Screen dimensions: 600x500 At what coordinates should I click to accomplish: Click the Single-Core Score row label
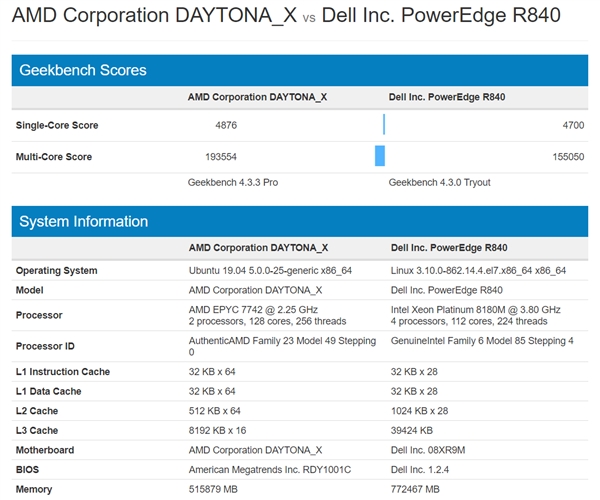pyautogui.click(x=57, y=125)
